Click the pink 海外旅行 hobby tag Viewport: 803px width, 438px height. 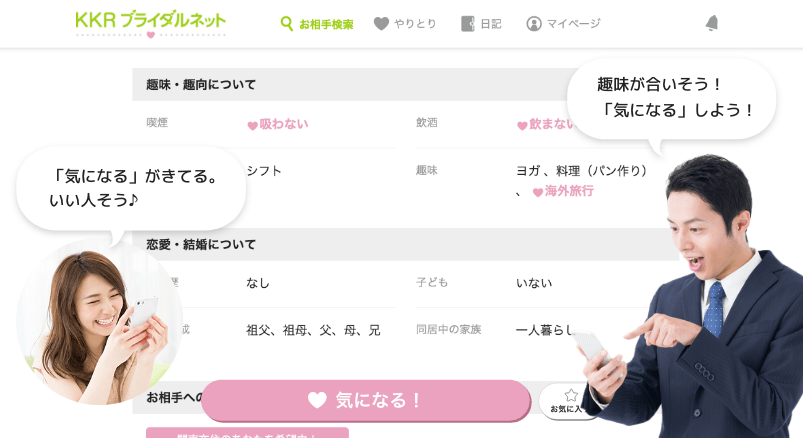563,191
